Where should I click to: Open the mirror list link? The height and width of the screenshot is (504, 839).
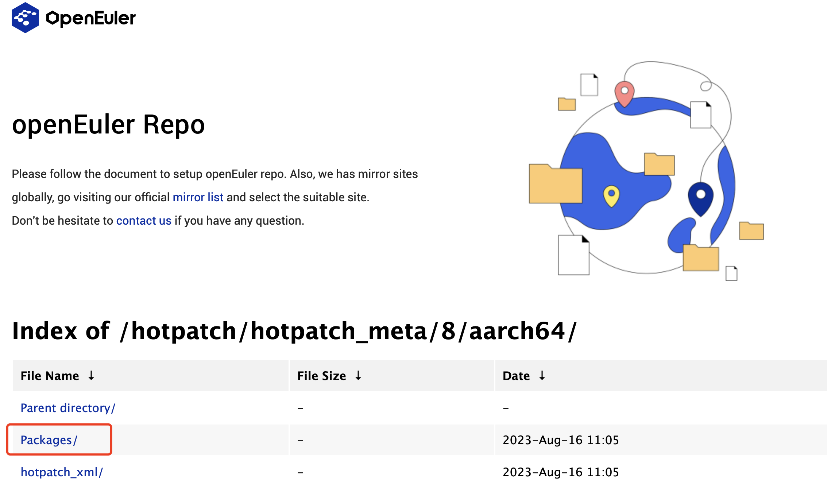[x=198, y=197]
